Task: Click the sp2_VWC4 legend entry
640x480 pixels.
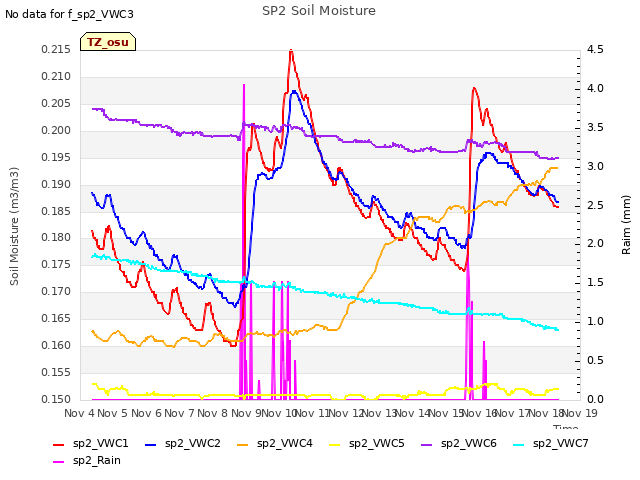Action: (275, 444)
